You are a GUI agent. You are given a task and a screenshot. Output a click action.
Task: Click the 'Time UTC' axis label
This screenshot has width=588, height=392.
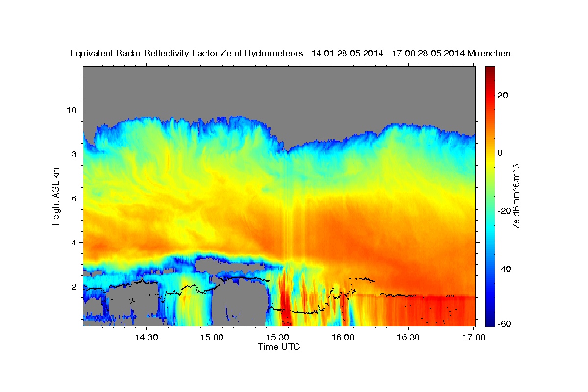(279, 347)
